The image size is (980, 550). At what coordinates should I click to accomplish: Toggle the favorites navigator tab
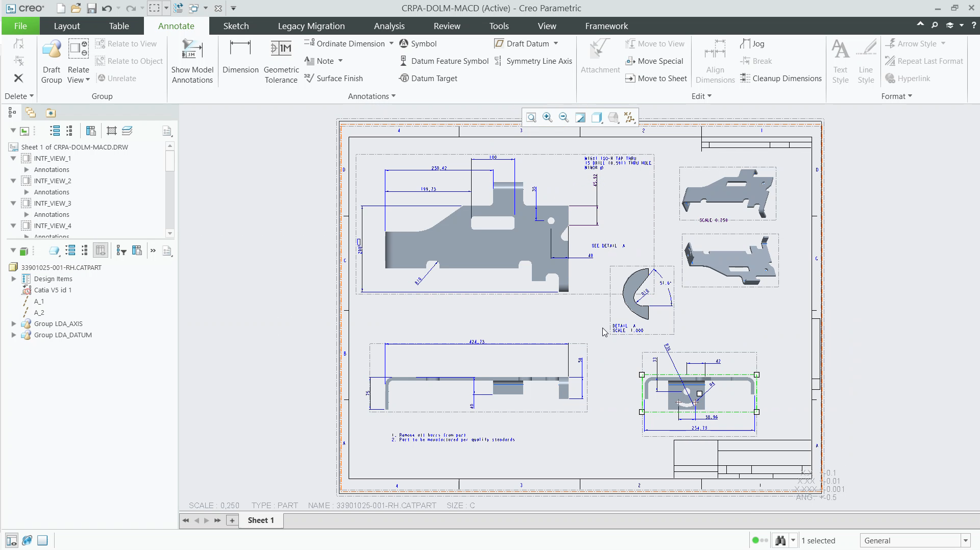tap(50, 113)
